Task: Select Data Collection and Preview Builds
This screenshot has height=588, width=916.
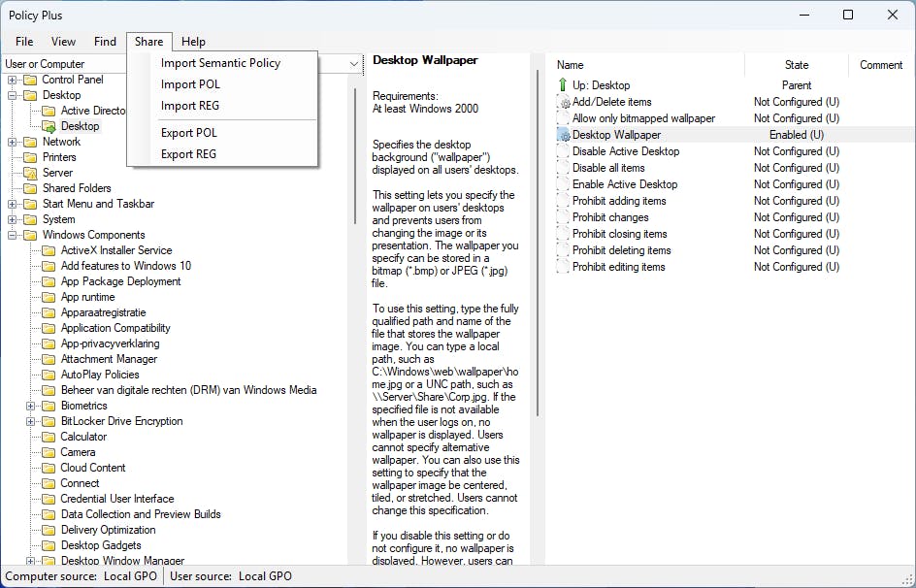Action: (140, 514)
